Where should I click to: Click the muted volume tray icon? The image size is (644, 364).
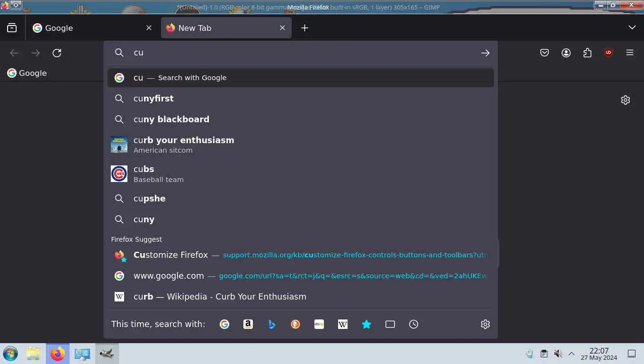(x=558, y=354)
